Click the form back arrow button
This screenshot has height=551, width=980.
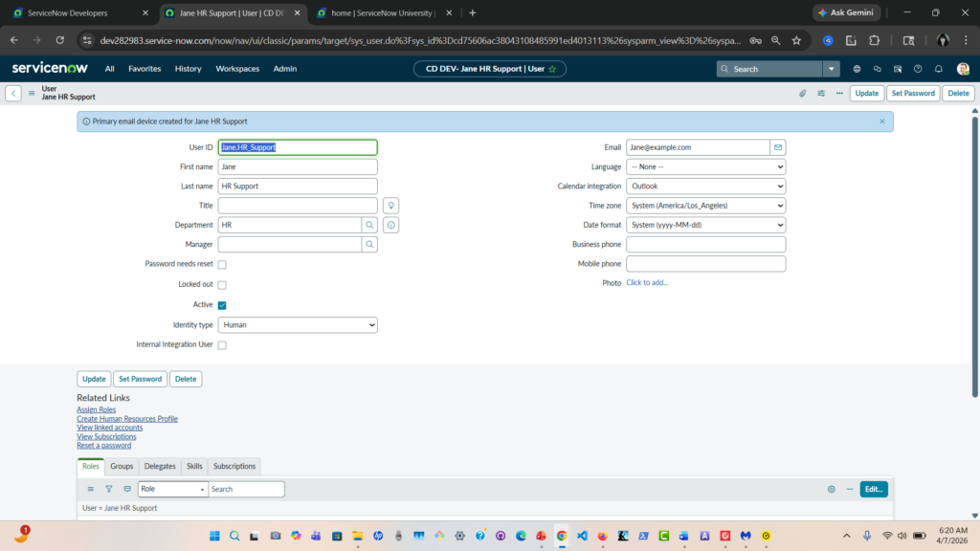13,94
